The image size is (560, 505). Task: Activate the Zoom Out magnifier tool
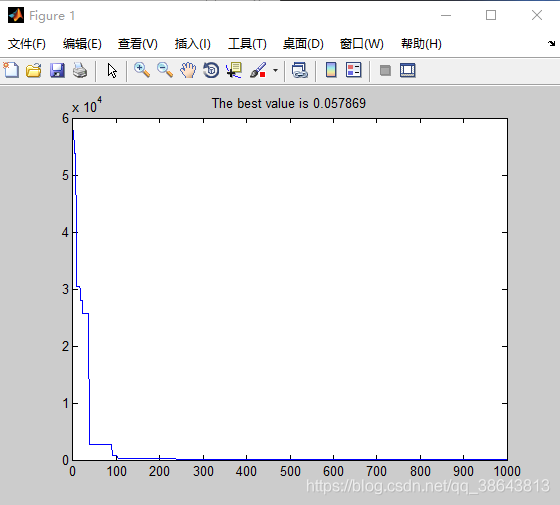tap(165, 70)
